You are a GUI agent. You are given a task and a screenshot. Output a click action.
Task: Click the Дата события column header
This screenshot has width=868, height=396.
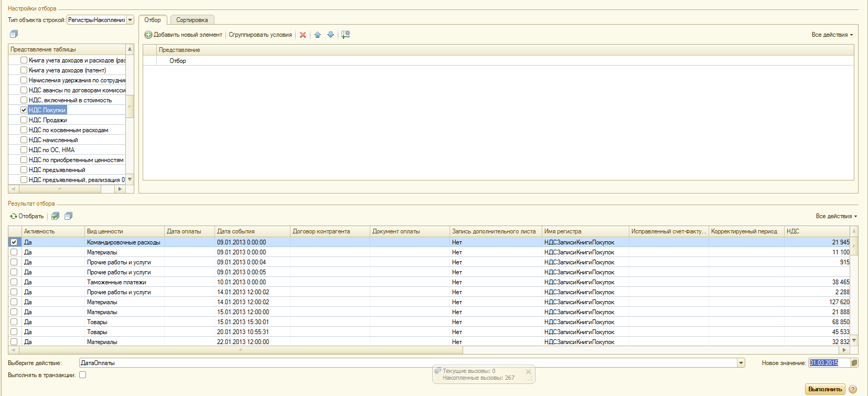[x=252, y=231]
